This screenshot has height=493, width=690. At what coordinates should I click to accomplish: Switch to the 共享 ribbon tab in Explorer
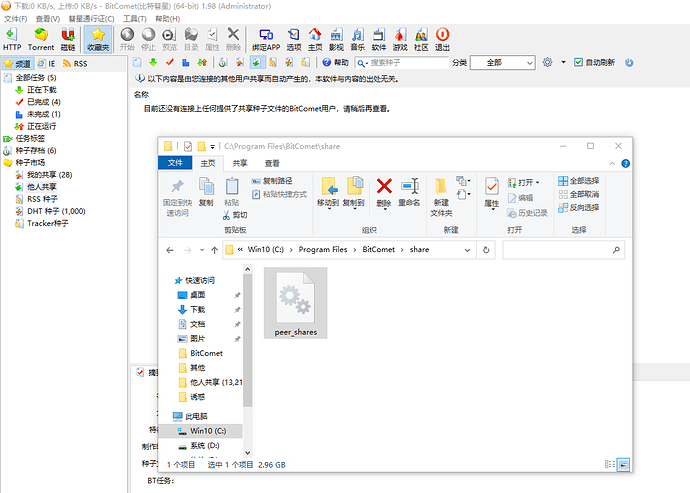pos(240,163)
